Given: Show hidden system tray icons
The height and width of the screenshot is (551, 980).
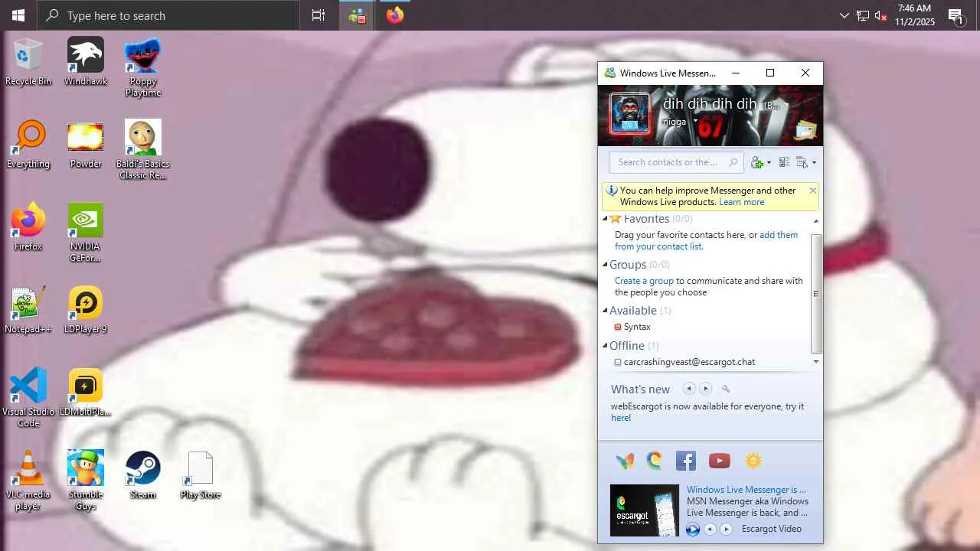Looking at the screenshot, I should click(x=844, y=15).
